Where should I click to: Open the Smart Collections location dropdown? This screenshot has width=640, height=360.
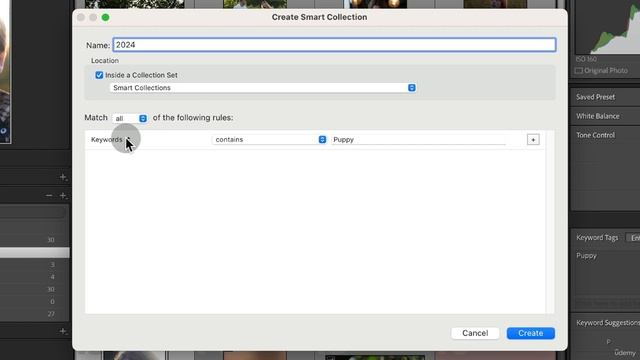[263, 88]
